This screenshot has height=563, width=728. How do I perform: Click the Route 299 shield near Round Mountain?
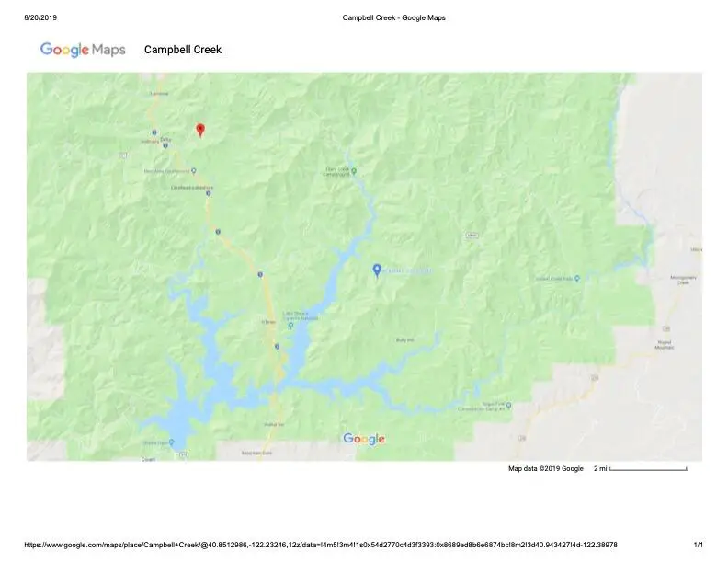coord(666,328)
